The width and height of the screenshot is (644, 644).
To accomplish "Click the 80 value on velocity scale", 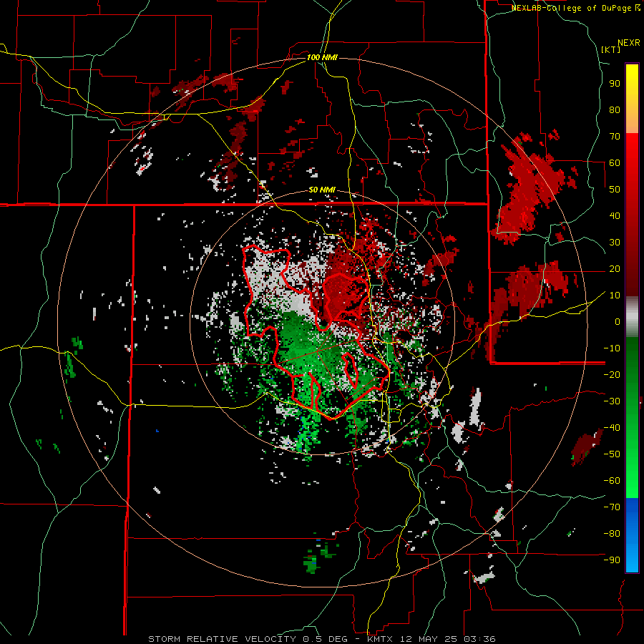I will pyautogui.click(x=615, y=110).
